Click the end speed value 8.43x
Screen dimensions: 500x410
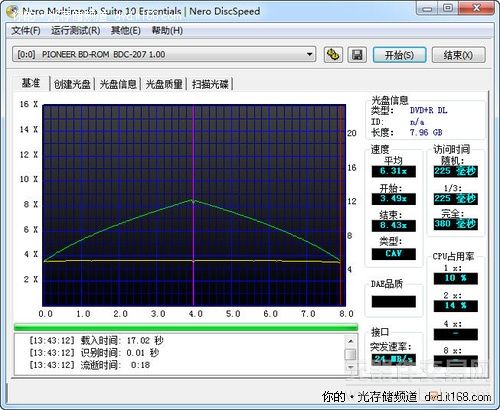394,226
